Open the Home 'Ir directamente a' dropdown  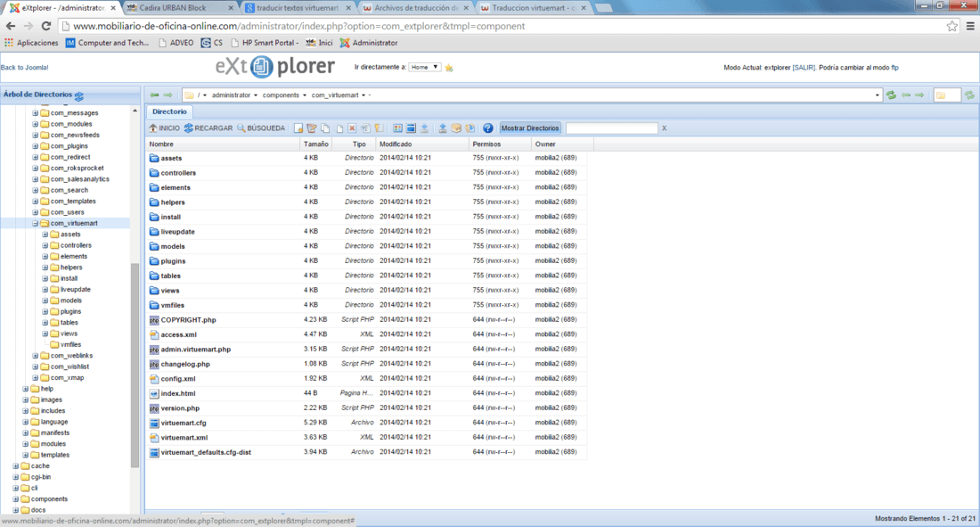click(x=424, y=67)
